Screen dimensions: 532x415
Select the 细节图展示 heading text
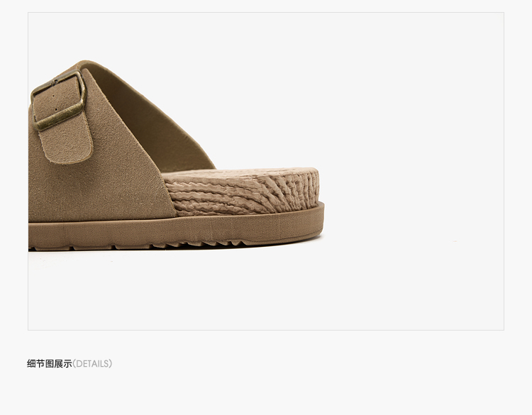point(50,364)
